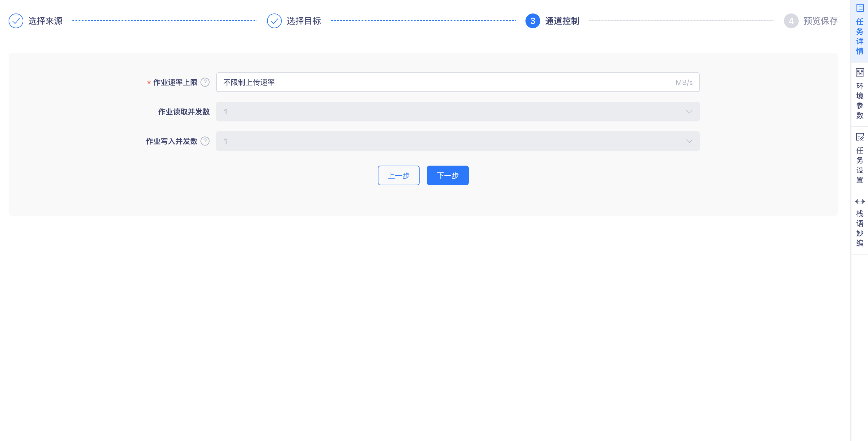
Task: Switch to 环境参数 side tab label
Action: [860, 101]
